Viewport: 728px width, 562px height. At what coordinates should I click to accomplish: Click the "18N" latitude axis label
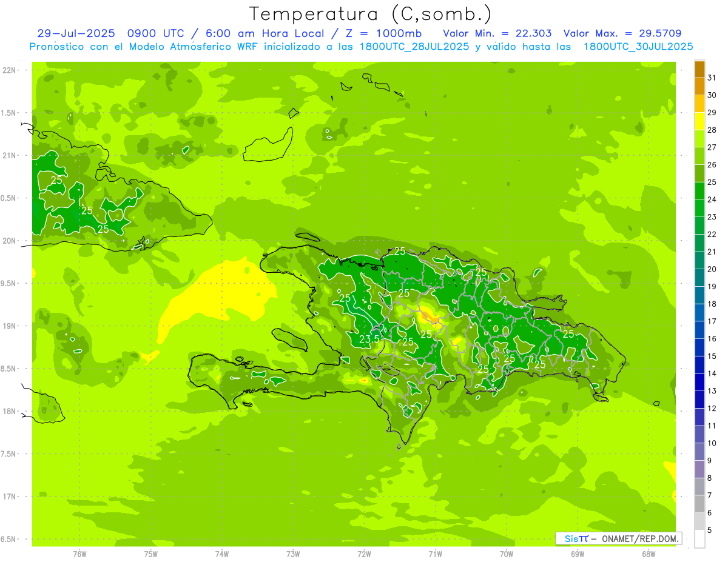[9, 412]
